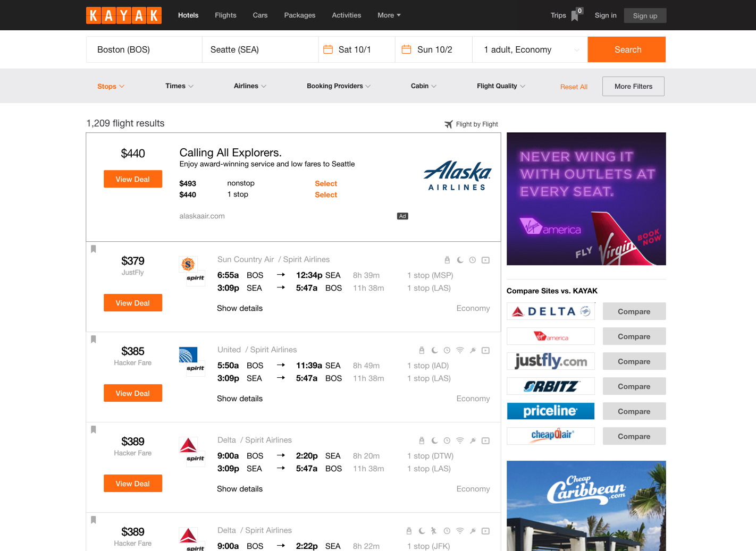
Task: Click the Sign up button
Action: pos(645,15)
